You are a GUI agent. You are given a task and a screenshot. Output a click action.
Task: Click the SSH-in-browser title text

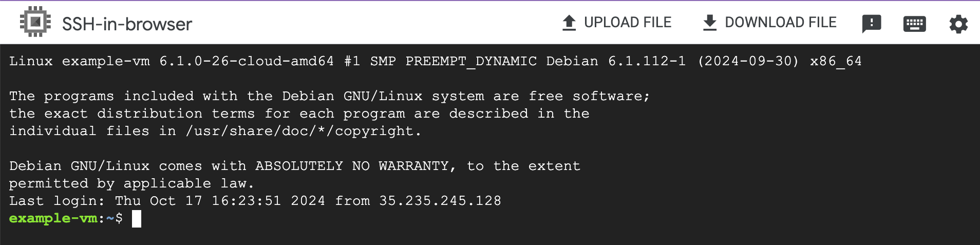point(127,24)
